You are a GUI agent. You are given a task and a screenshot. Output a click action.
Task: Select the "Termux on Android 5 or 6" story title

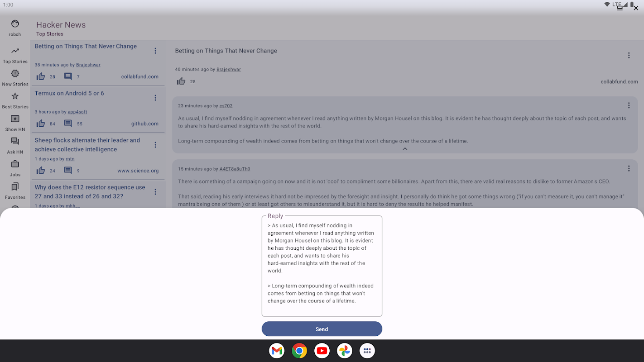coord(69,93)
